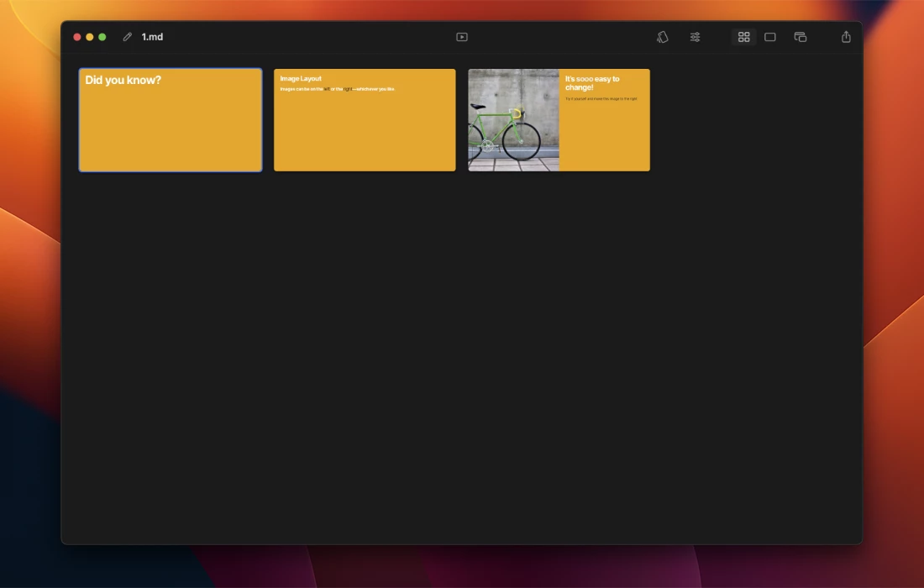Click the "It's sooo easy to change!" heading
Image resolution: width=924 pixels, height=588 pixels.
pos(592,83)
